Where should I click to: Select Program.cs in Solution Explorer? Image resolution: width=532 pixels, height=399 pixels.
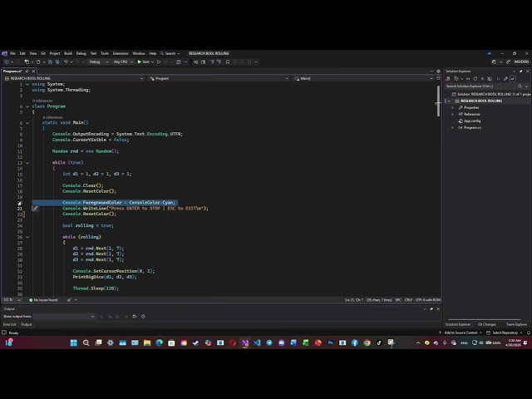click(472, 127)
